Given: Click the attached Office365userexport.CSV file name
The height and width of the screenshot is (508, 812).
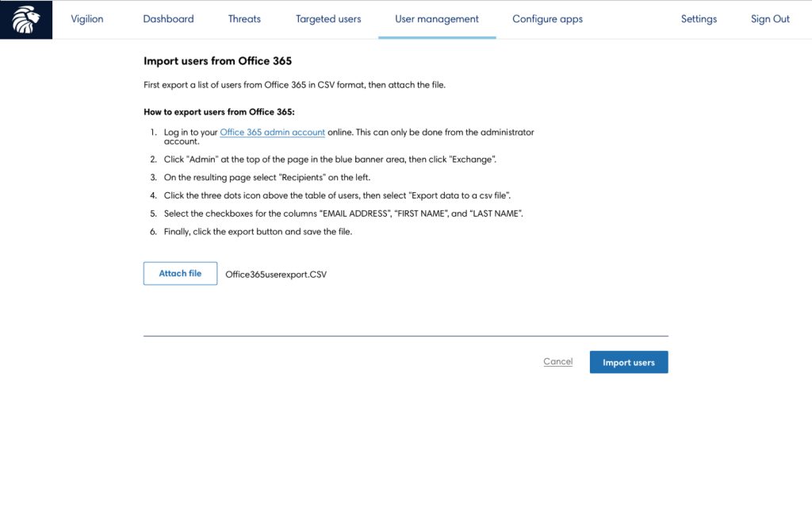Looking at the screenshot, I should pyautogui.click(x=276, y=275).
